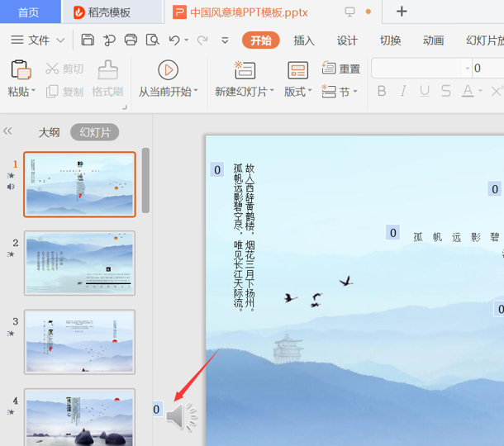Image resolution: width=504 pixels, height=446 pixels.
Task: Click animation star icon beside slide 3
Action: pos(11,333)
